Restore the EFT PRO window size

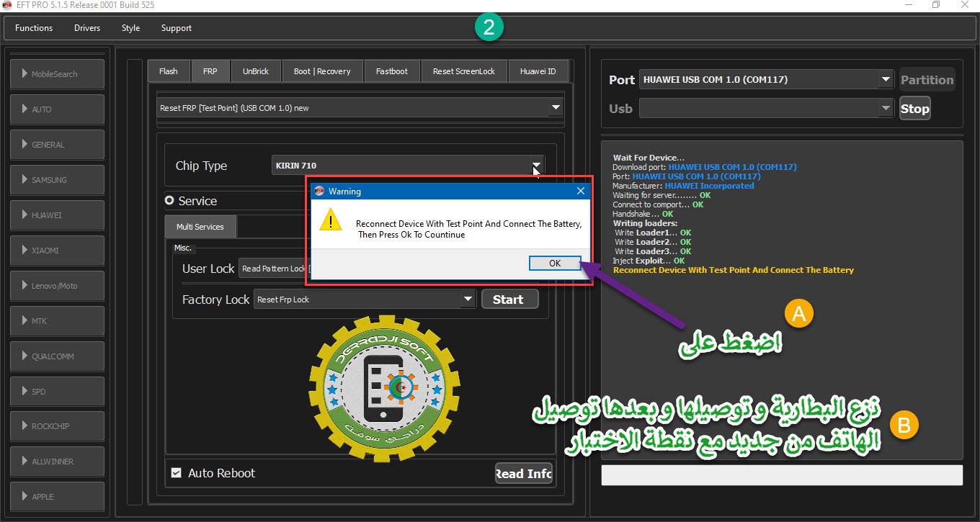click(x=935, y=5)
